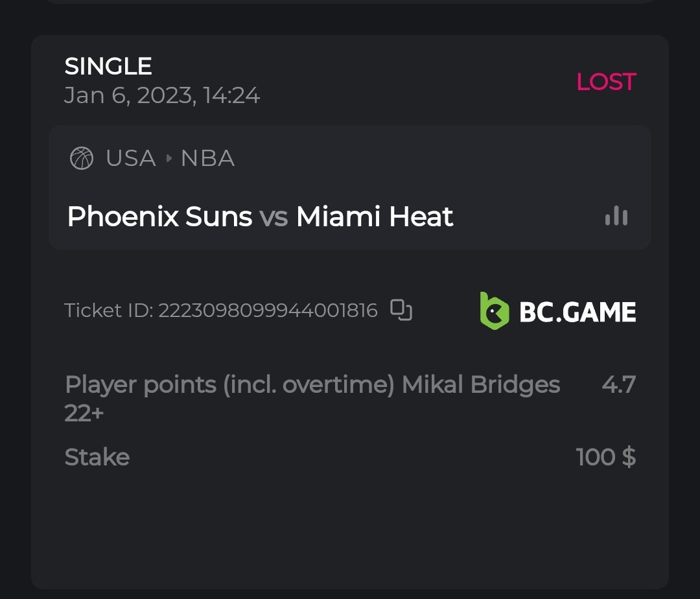Open match statistics bar chart icon
700x599 pixels.
point(616,217)
